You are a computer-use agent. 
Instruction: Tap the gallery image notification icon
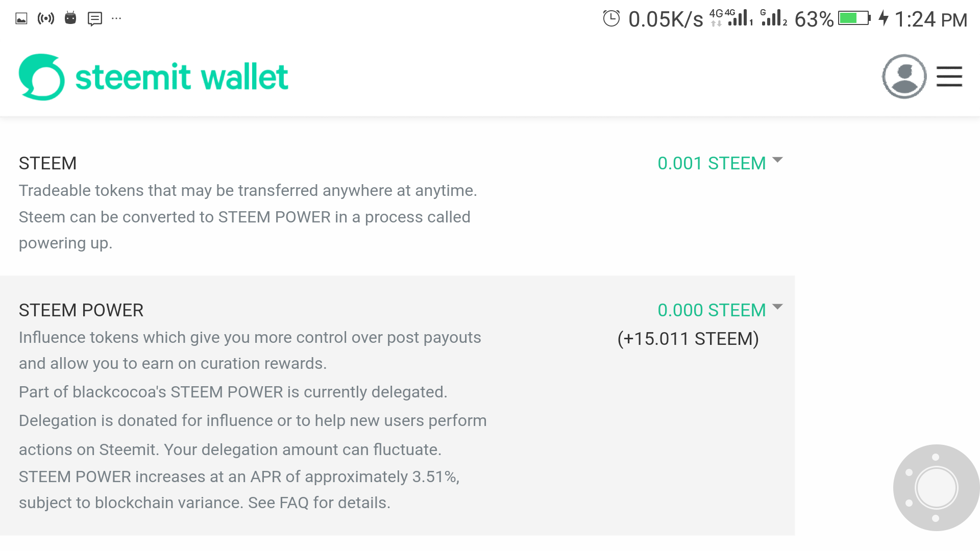pos(21,19)
